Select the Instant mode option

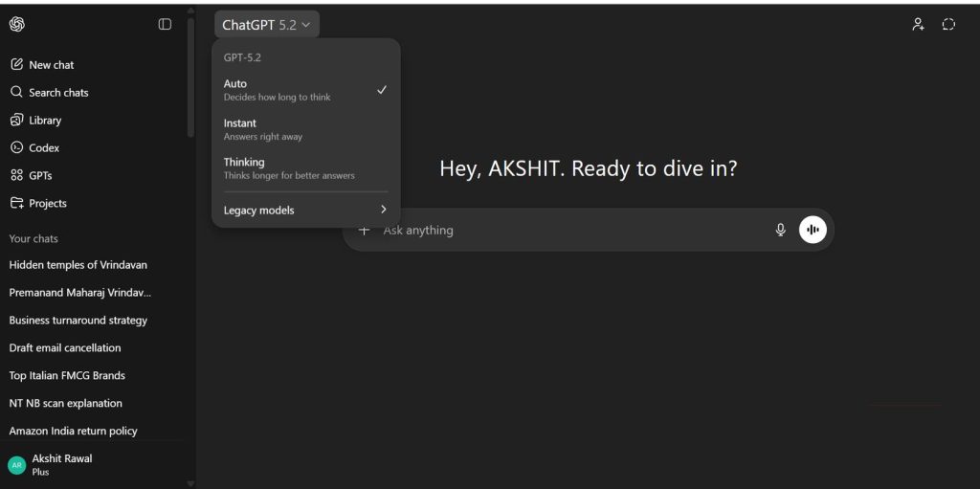305,129
